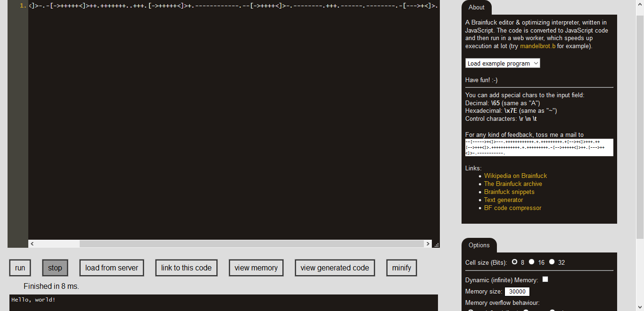Select the 16-bit cell size option
Image resolution: width=644 pixels, height=311 pixels.
tap(531, 262)
